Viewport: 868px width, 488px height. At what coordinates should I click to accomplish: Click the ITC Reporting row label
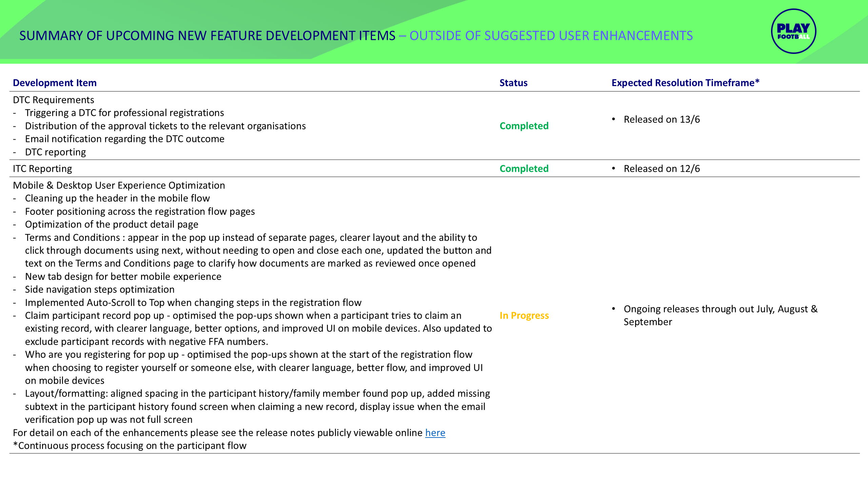pos(42,168)
